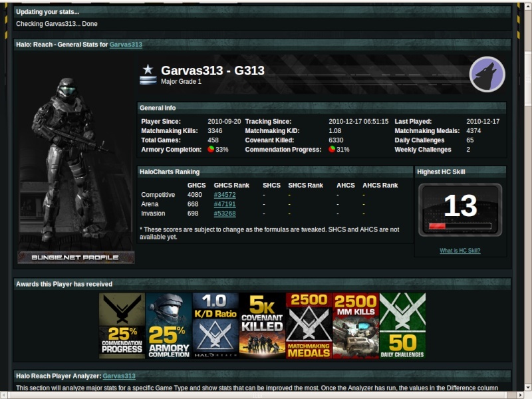532x399 pixels.
Task: Click the Commendation Progress pie chart icon
Action: [x=332, y=149]
